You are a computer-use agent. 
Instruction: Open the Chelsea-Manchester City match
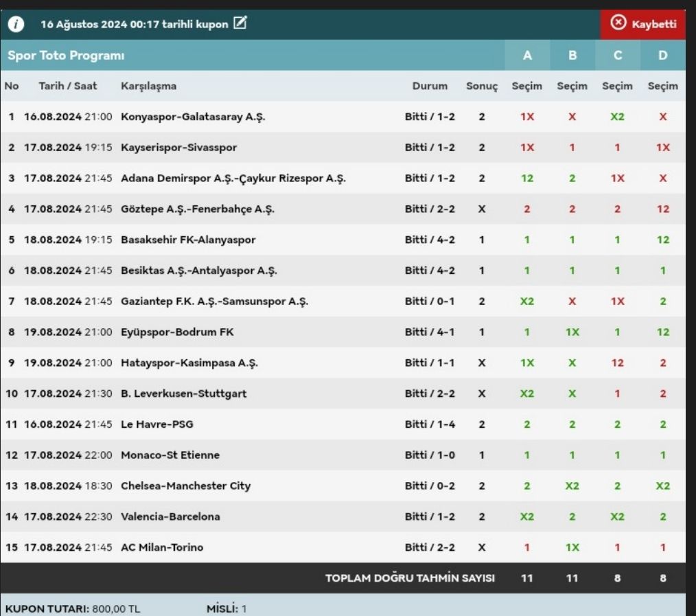(185, 486)
